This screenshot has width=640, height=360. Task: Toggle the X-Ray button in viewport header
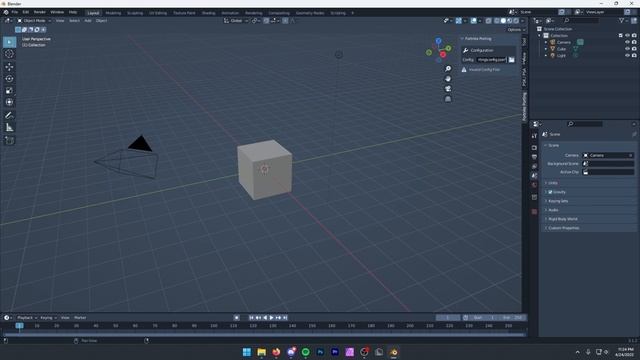click(x=488, y=20)
